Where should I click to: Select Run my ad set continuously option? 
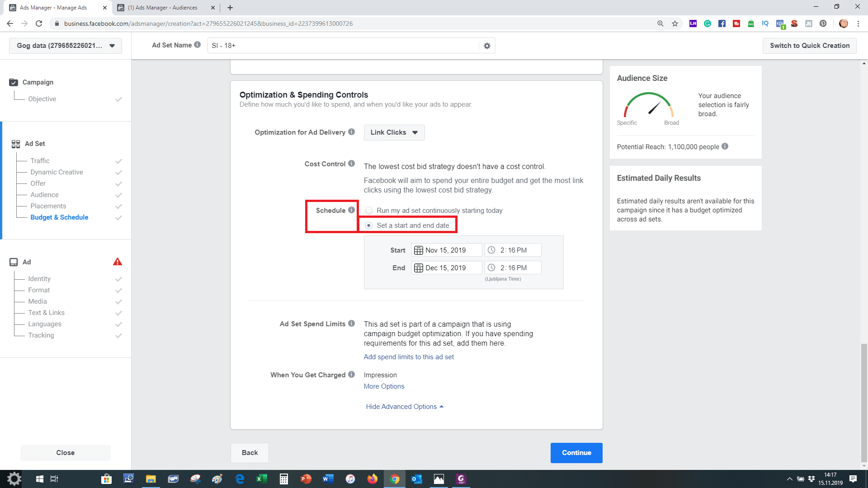(x=369, y=211)
